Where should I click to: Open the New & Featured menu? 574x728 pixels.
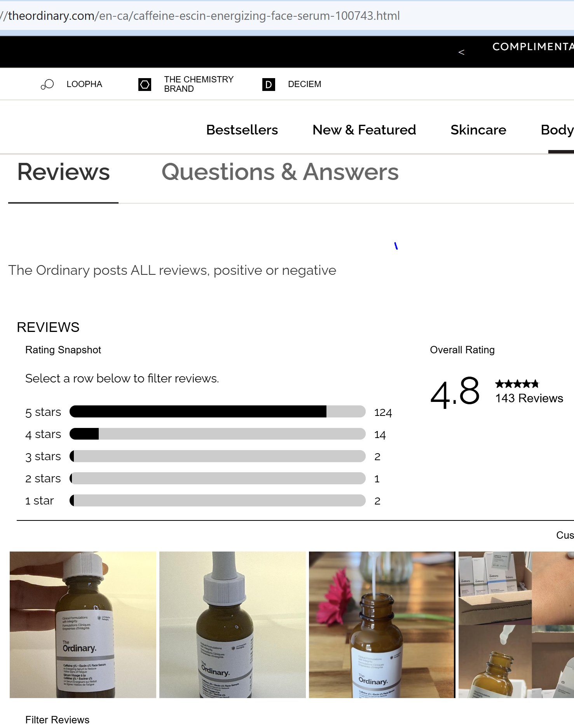(x=364, y=130)
